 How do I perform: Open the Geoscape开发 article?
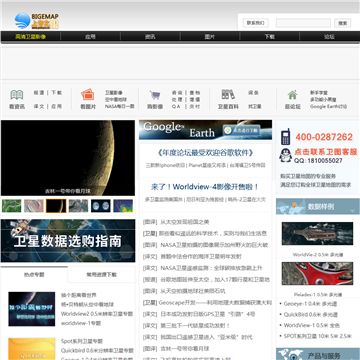215,303
